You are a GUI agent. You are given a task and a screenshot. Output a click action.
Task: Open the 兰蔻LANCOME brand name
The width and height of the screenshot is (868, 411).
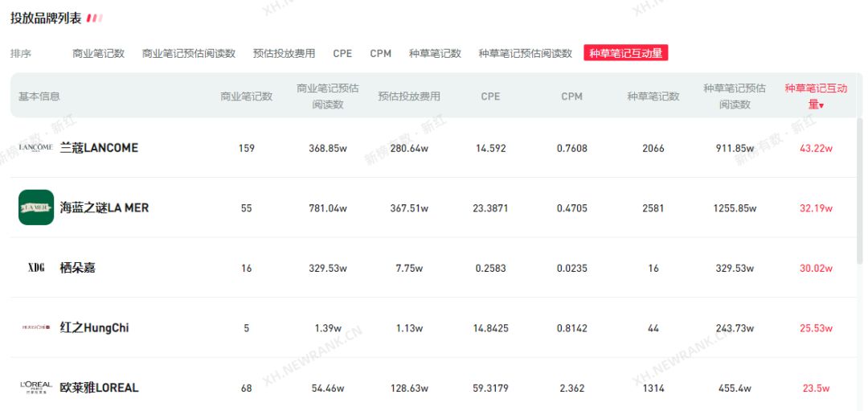point(99,148)
